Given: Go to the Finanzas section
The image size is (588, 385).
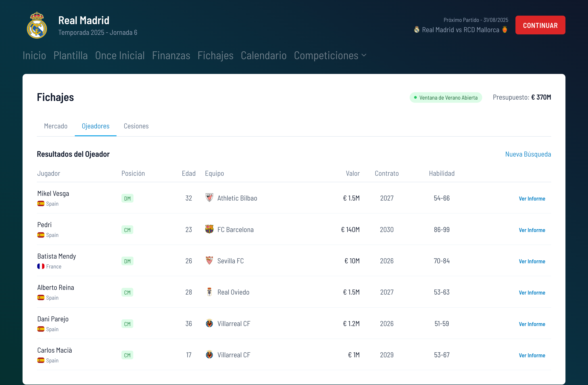Looking at the screenshot, I should click(x=171, y=56).
